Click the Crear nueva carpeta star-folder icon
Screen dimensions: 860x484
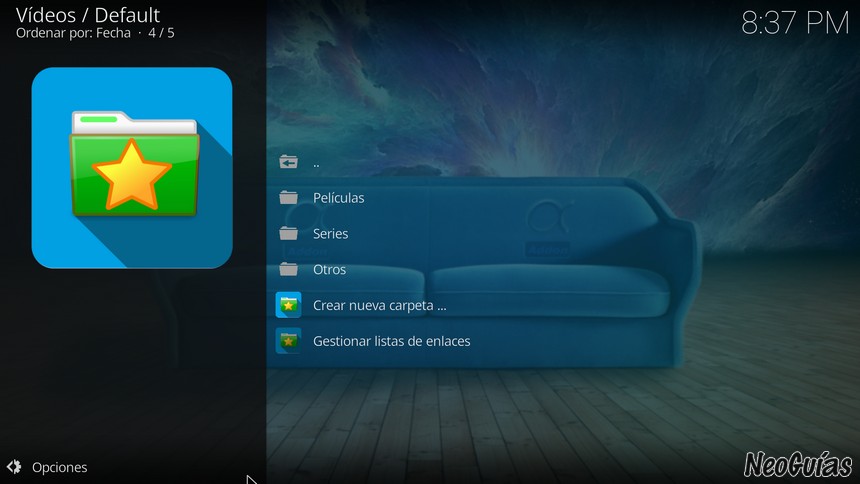click(x=288, y=305)
